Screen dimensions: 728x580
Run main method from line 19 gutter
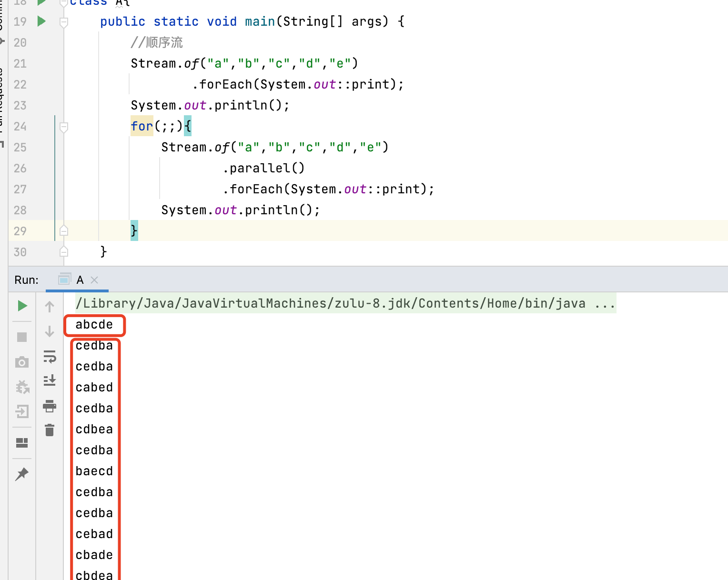(x=42, y=21)
